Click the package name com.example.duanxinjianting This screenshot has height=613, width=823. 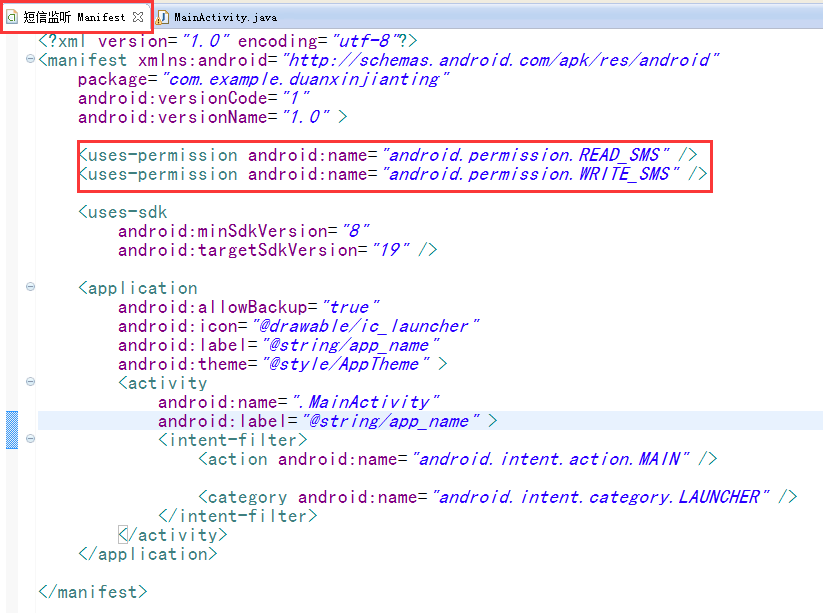point(306,79)
